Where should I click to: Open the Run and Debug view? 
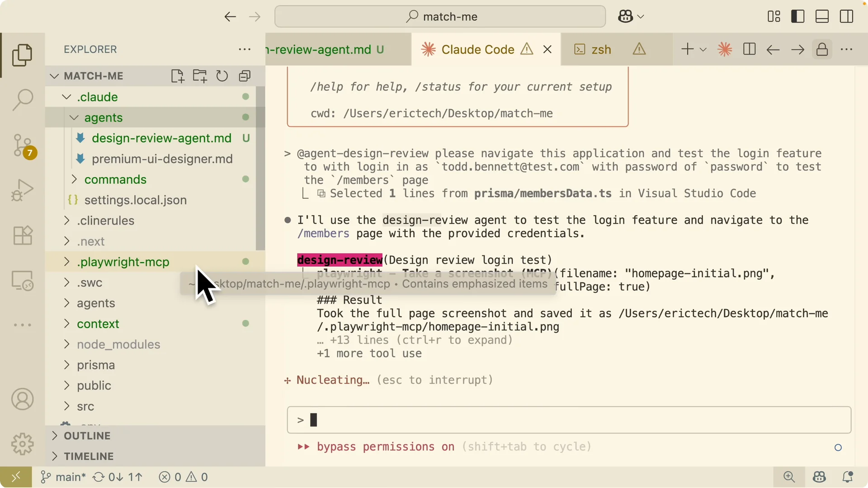[x=22, y=190]
